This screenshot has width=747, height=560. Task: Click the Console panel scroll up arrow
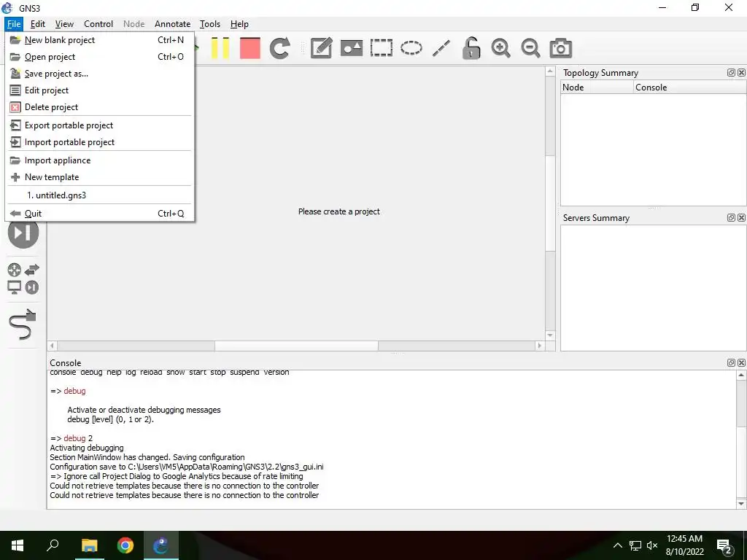click(741, 376)
